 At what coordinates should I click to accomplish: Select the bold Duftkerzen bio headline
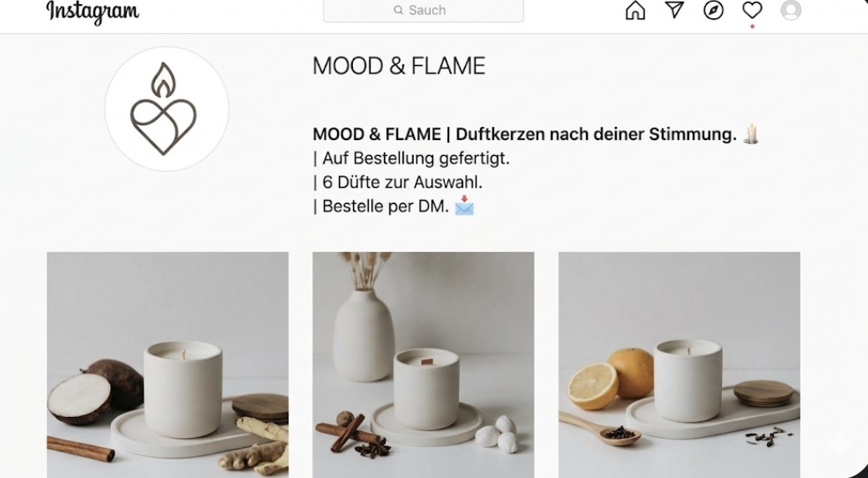[x=524, y=133]
